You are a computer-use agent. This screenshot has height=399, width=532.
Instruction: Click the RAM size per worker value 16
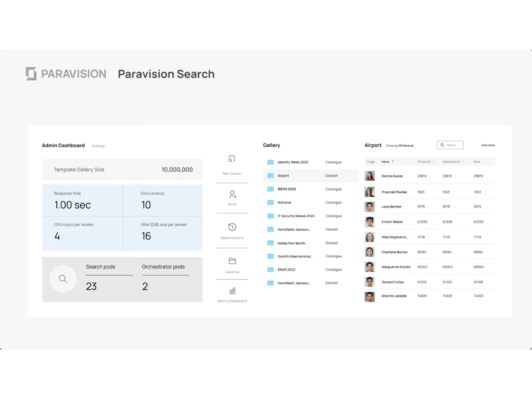[146, 236]
